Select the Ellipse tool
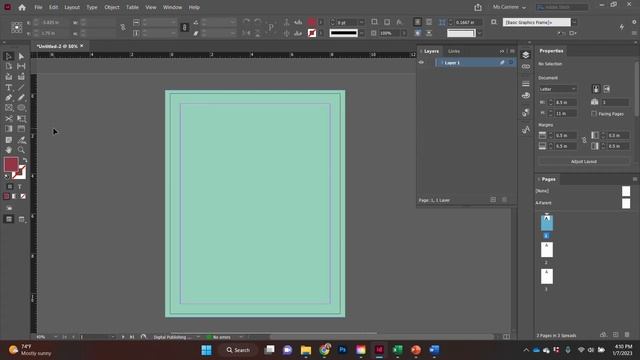Viewport: 640px width, 360px height. [x=21, y=108]
